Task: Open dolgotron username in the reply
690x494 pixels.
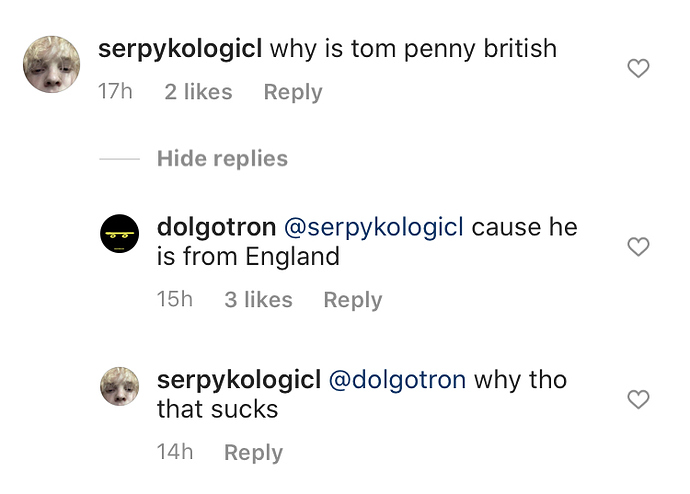Action: 217,227
